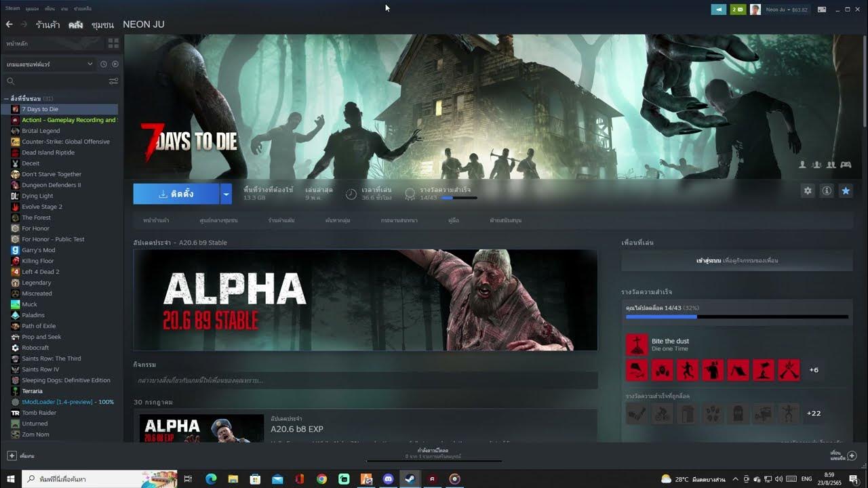Show hidden system tray icons chevron
Viewport: 868px width, 488px height.
(x=736, y=479)
